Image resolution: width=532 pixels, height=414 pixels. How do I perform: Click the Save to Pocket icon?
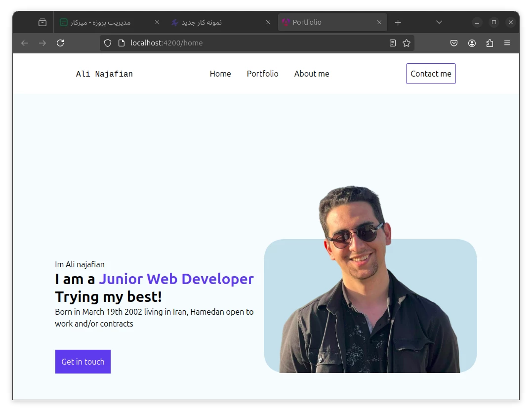454,43
